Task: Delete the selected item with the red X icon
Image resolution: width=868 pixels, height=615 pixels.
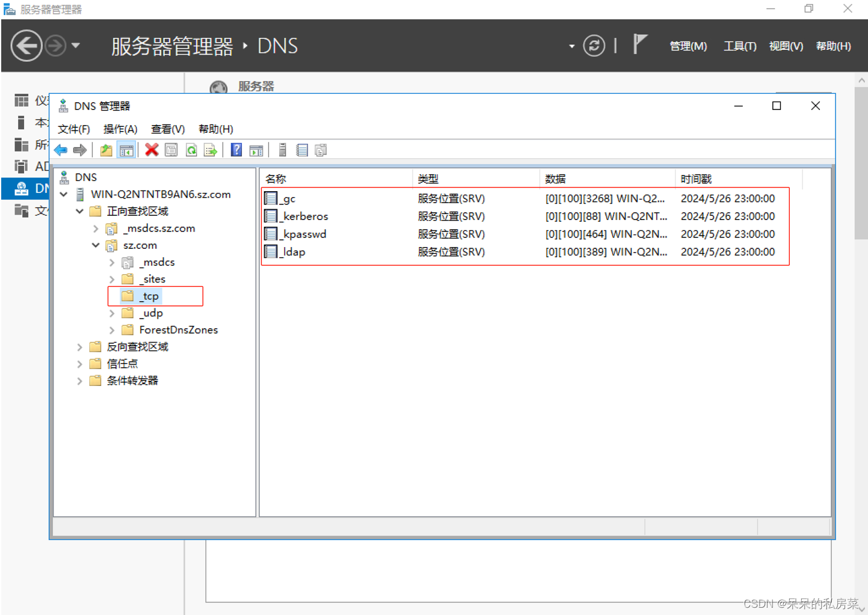Action: pos(152,150)
